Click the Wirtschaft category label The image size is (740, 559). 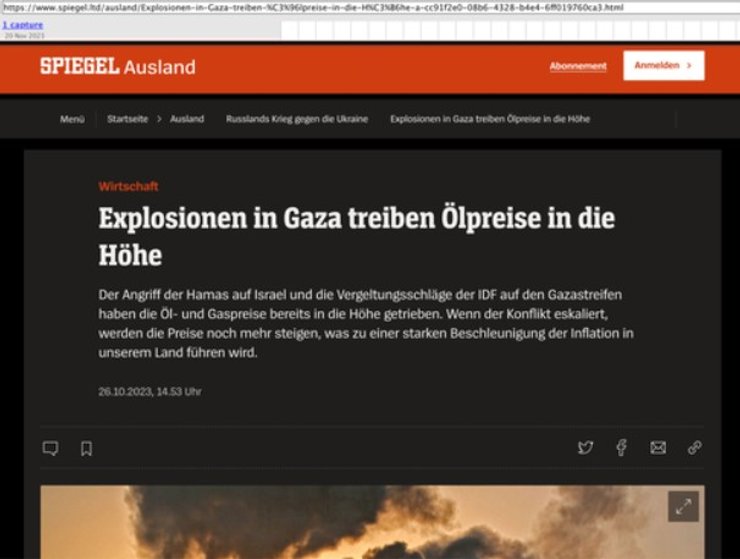click(128, 186)
